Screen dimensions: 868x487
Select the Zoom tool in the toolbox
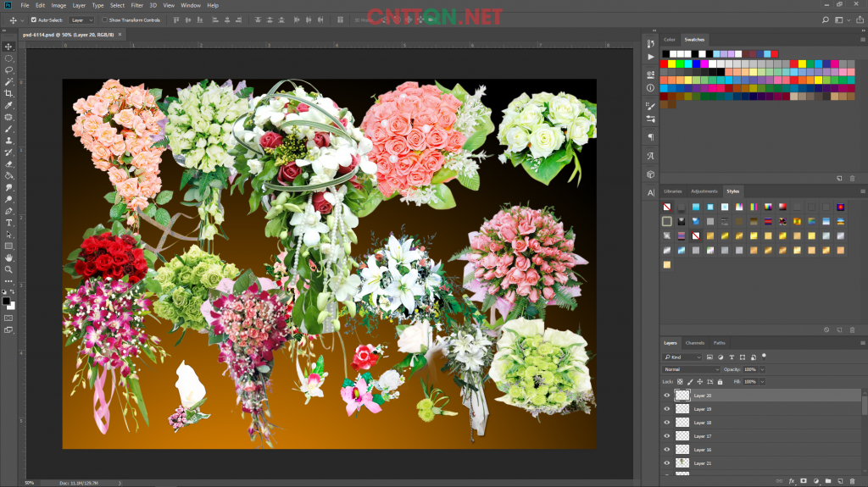(x=8, y=269)
